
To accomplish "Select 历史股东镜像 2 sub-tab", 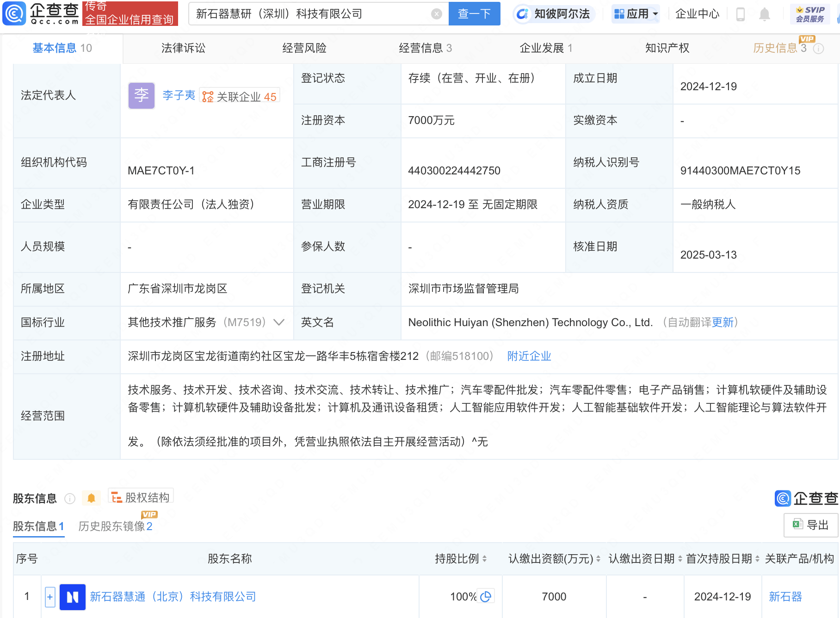I will (x=115, y=526).
